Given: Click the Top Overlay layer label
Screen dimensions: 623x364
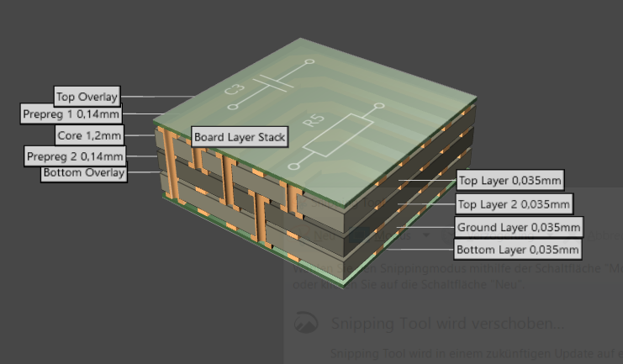Looking at the screenshot, I should click(x=87, y=95).
